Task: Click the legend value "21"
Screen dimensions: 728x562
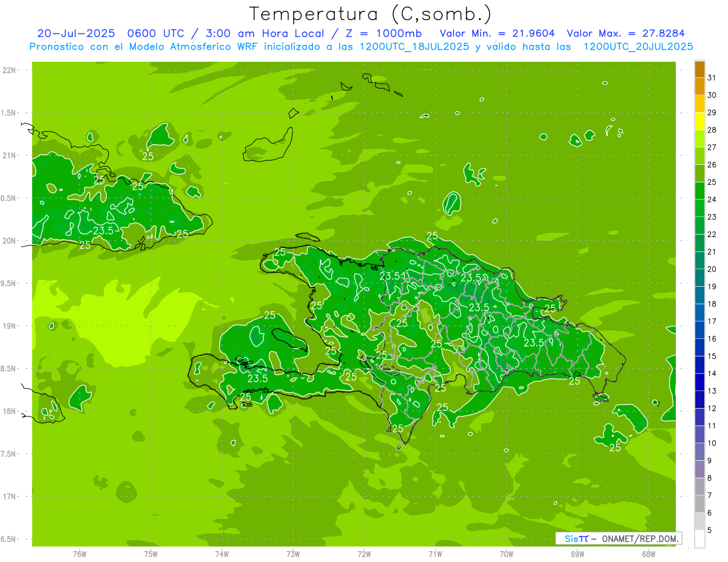Action: [712, 252]
